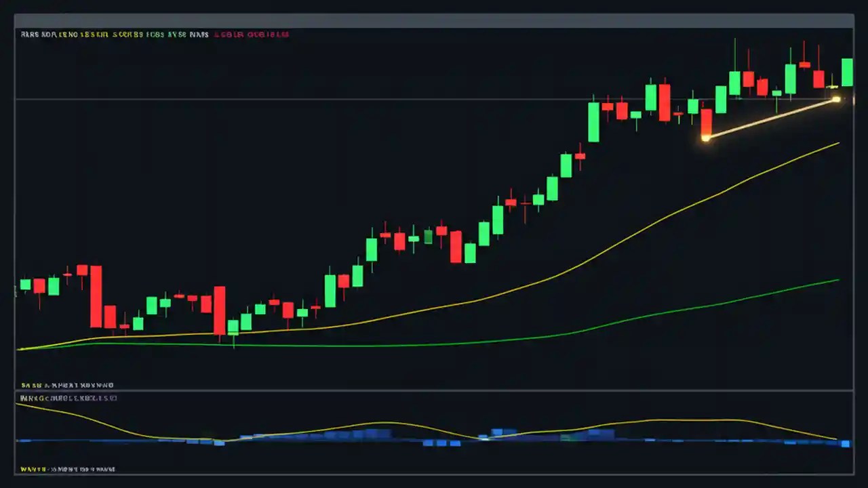Click the horizontal price level line across the chart
Viewport: 868px width, 488px height.
271,98
